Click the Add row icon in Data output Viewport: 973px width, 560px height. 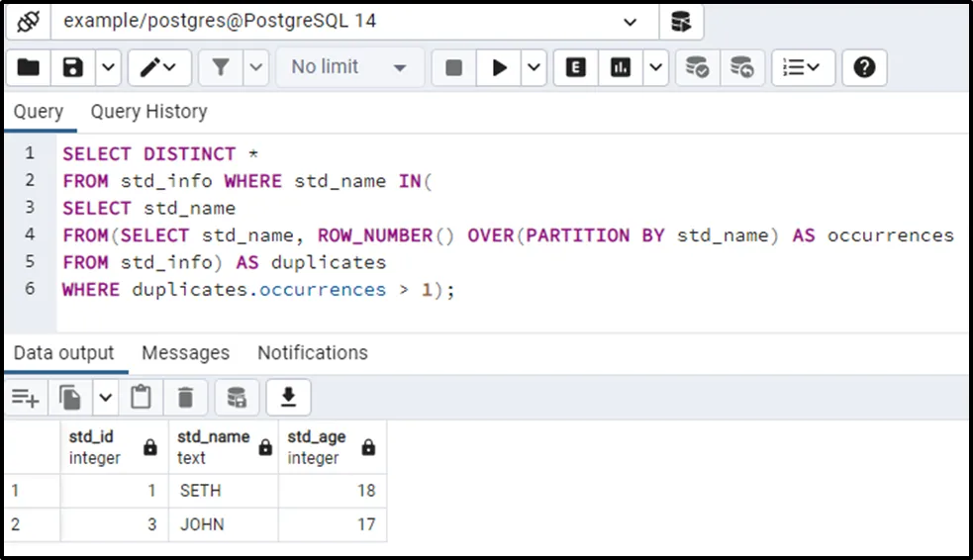[x=26, y=398]
